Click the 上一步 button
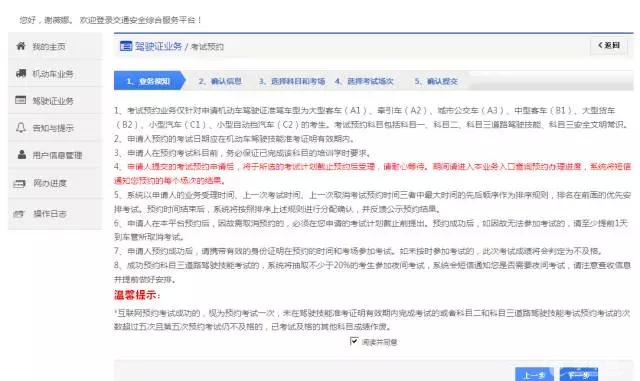 click(x=534, y=374)
